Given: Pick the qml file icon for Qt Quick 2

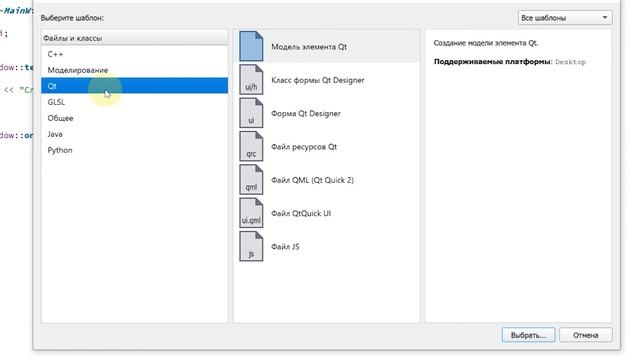Looking at the screenshot, I should pyautogui.click(x=251, y=180).
